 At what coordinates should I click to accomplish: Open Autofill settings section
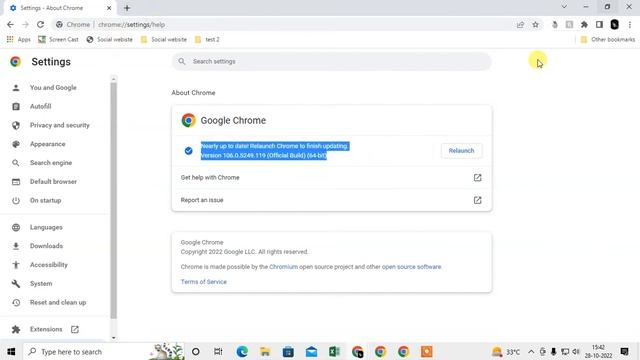pos(40,107)
